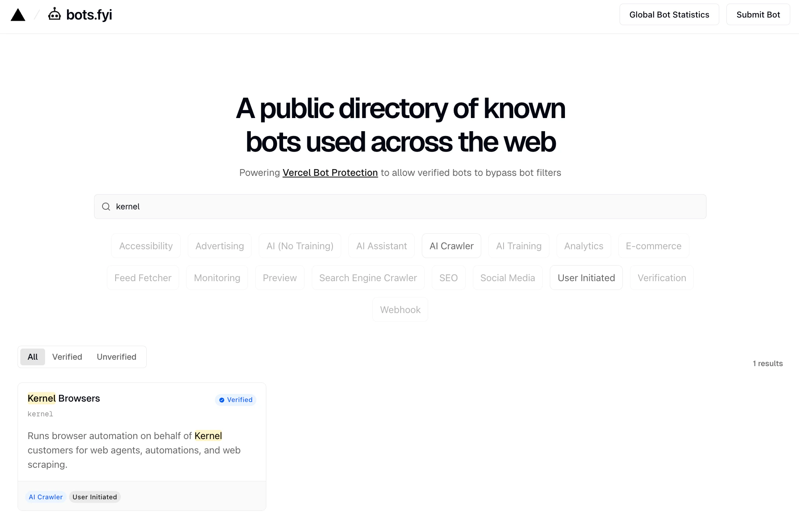Switch to the Unverified tab
Screen dimensions: 799x532
pyautogui.click(x=116, y=357)
